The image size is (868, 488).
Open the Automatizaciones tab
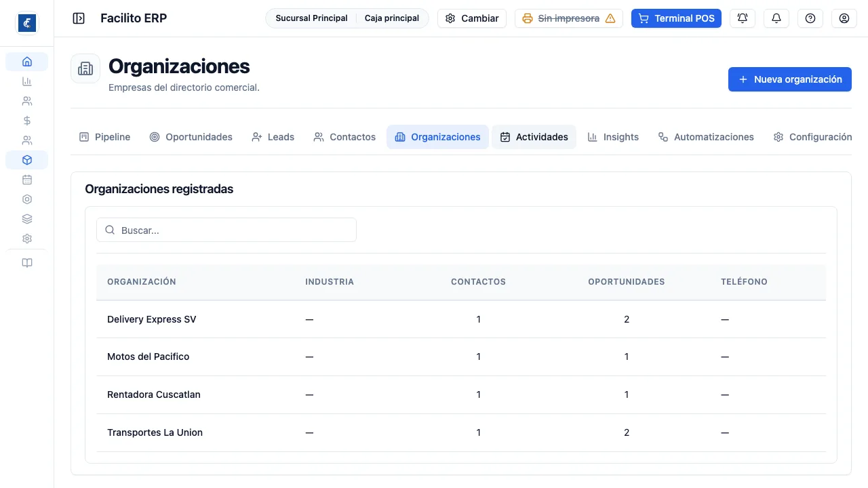tap(706, 137)
